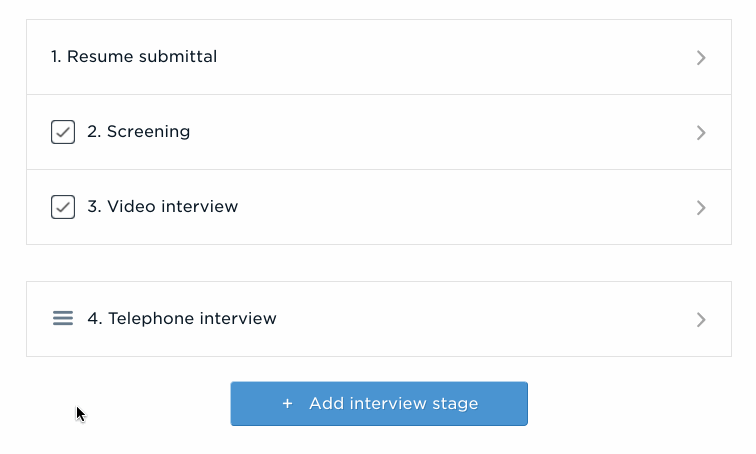Image resolution: width=756 pixels, height=454 pixels.
Task: Click the plus icon on Add interview stage
Action: (x=287, y=403)
